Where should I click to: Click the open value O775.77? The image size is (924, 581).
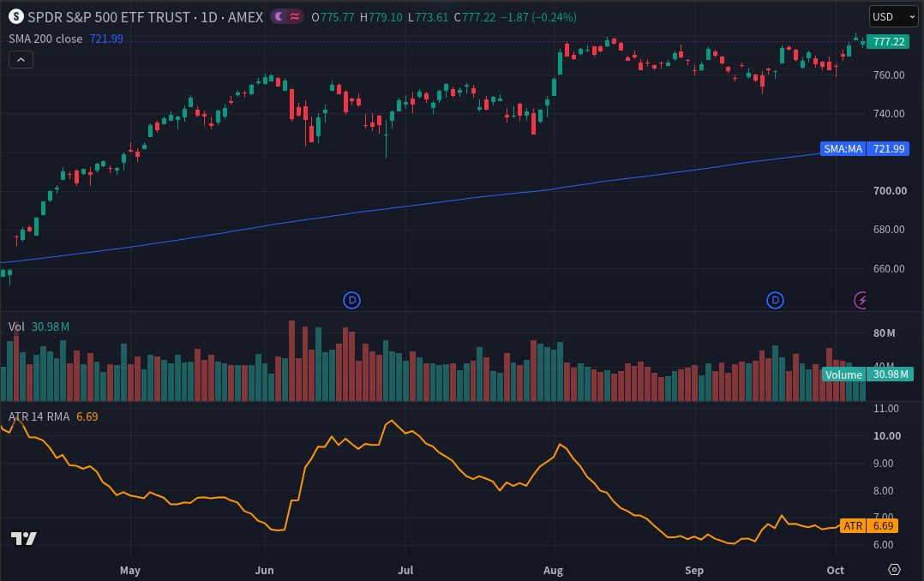point(333,17)
